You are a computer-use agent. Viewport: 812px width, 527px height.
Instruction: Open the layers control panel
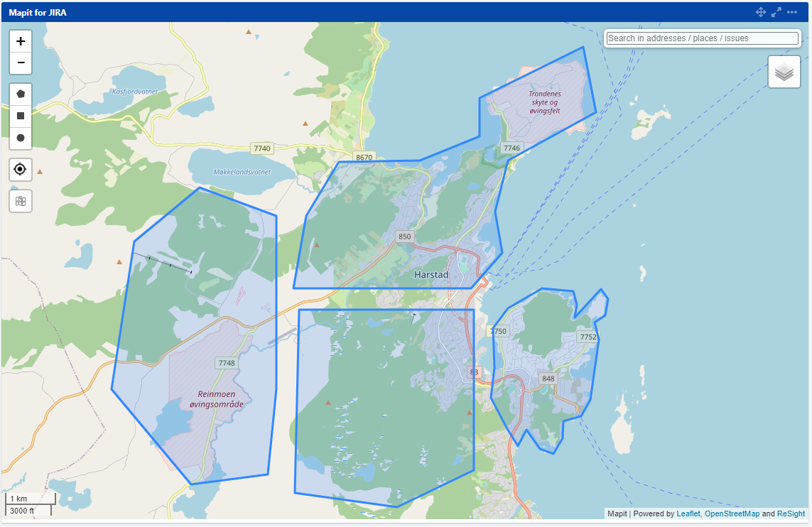(784, 72)
